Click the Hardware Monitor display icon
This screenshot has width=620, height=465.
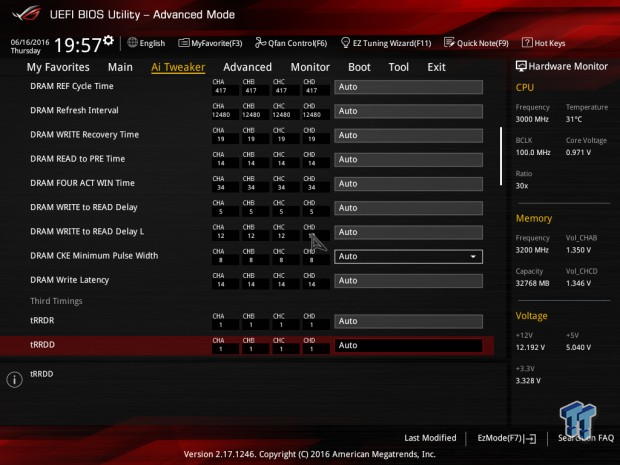click(521, 66)
